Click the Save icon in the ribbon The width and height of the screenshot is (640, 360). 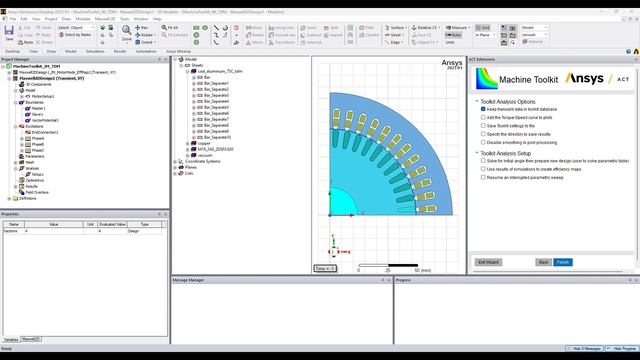coord(9,32)
